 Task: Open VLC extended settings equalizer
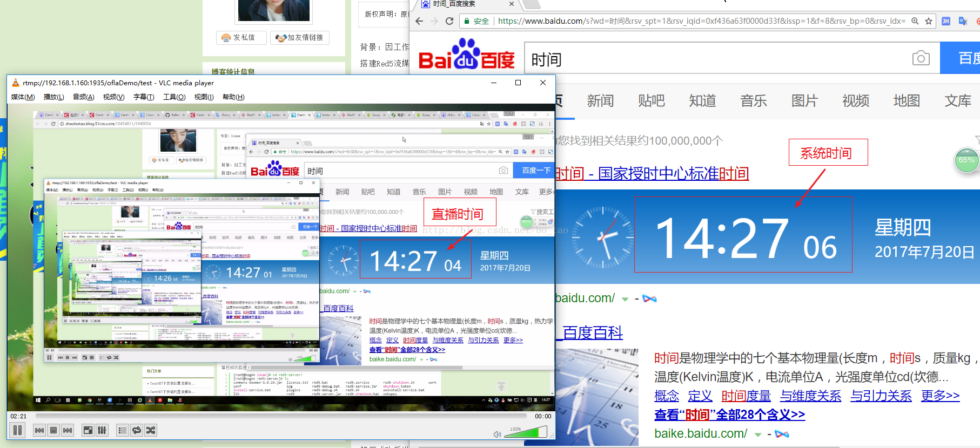click(x=102, y=430)
